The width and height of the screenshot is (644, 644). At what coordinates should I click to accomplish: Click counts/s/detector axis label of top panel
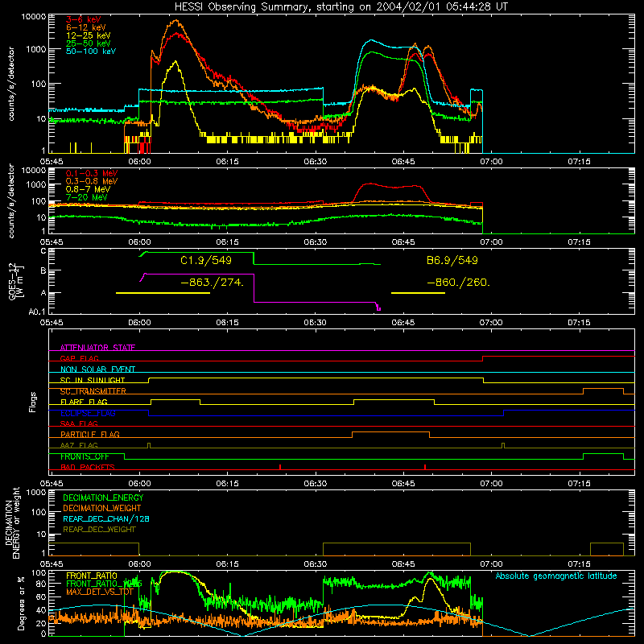pyautogui.click(x=11, y=84)
